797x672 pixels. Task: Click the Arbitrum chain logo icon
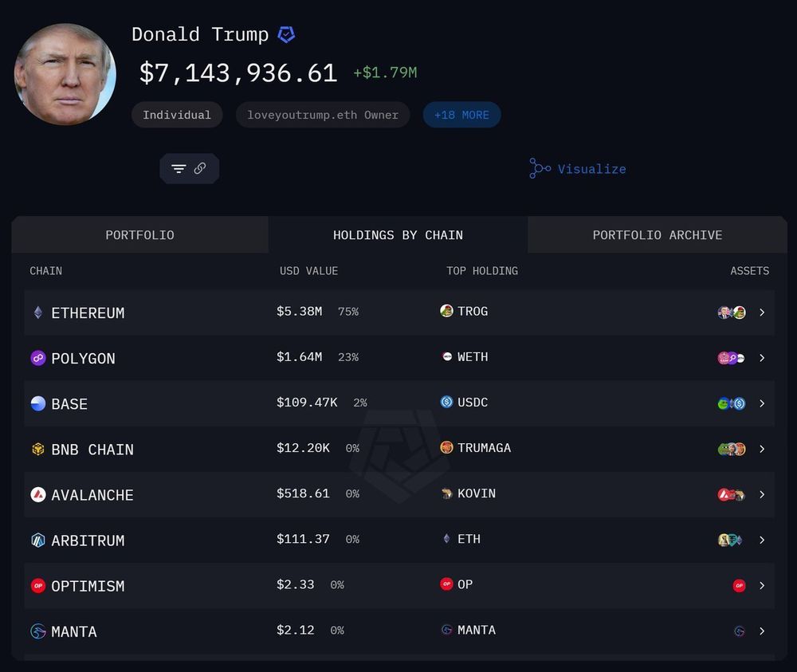(x=38, y=540)
